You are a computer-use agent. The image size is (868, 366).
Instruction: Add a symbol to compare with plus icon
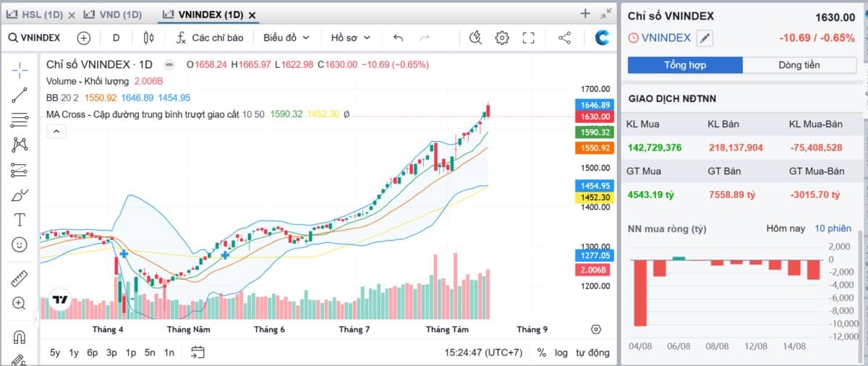click(x=84, y=38)
